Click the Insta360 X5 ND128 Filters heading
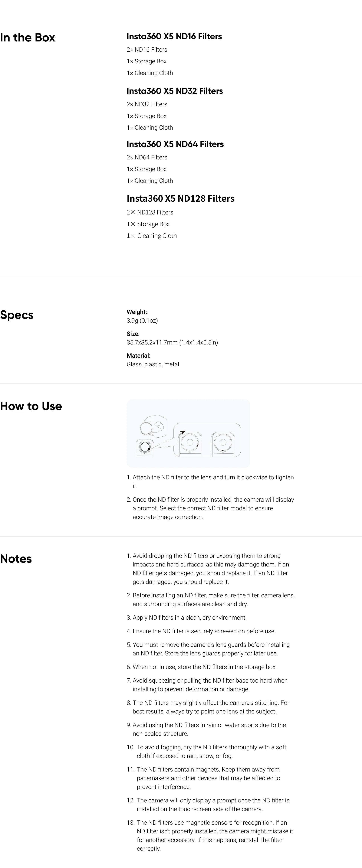The image size is (362, 868). 180,199
